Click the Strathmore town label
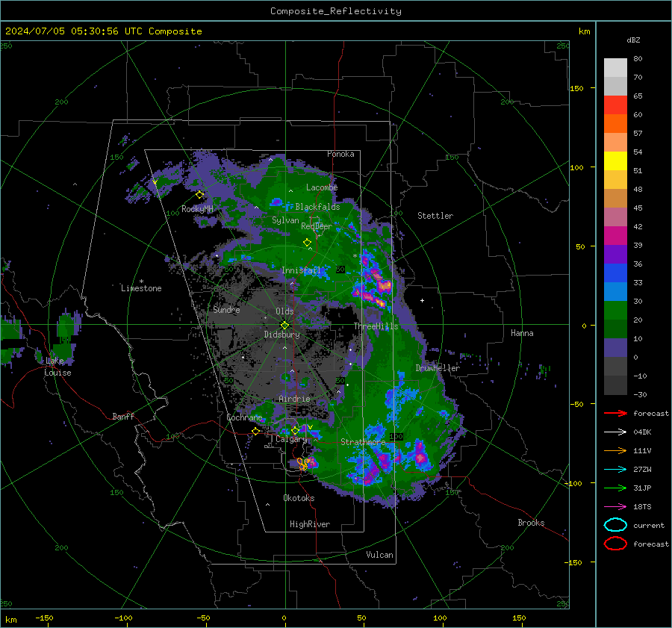 (363, 441)
